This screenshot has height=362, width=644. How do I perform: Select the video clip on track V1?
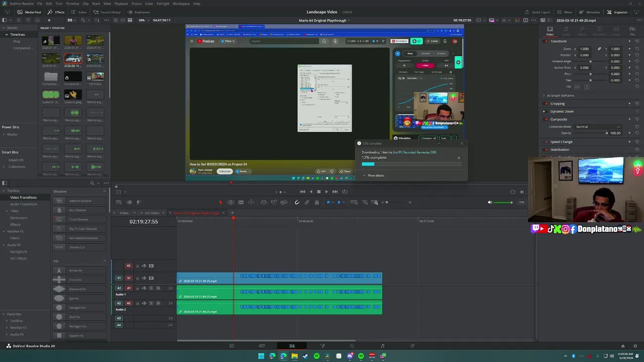(x=280, y=278)
